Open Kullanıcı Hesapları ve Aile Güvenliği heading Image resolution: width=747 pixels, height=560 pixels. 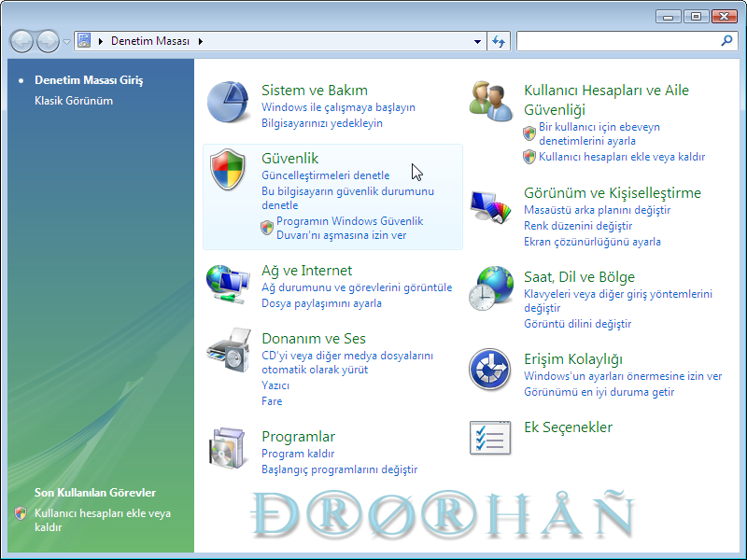coord(606,100)
